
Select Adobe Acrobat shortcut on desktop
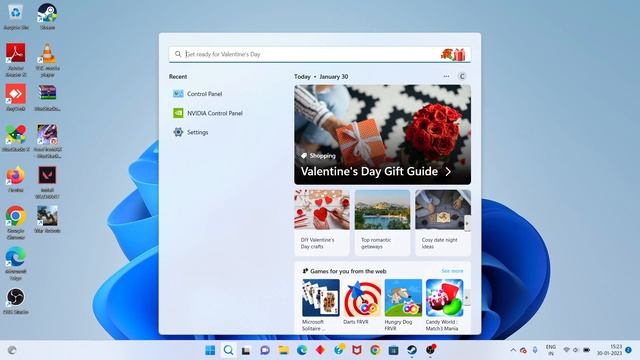tap(16, 60)
